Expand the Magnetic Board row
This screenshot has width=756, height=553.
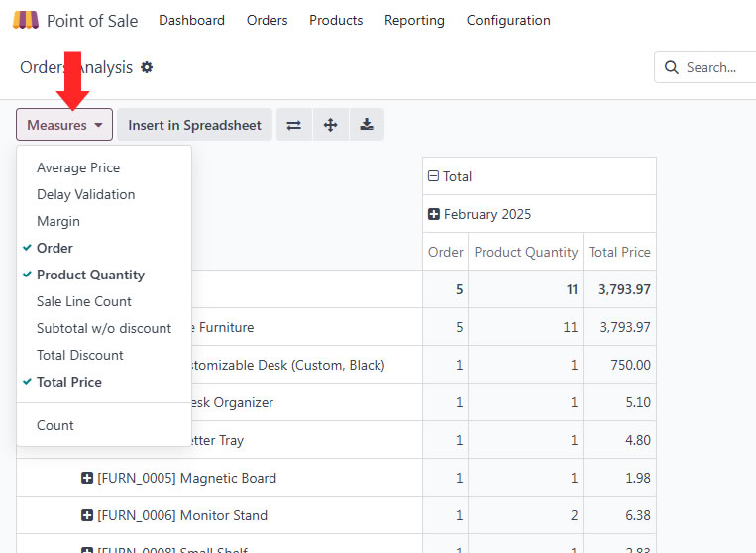[87, 478]
